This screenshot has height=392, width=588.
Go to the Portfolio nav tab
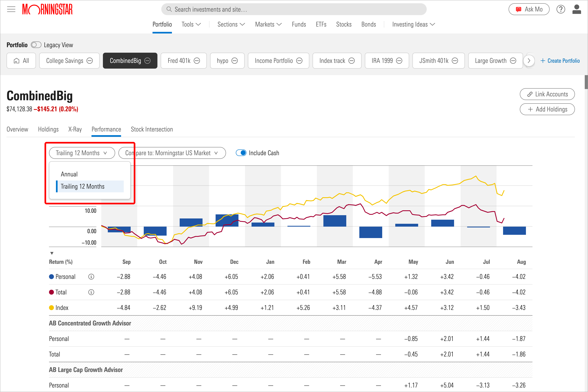point(162,24)
